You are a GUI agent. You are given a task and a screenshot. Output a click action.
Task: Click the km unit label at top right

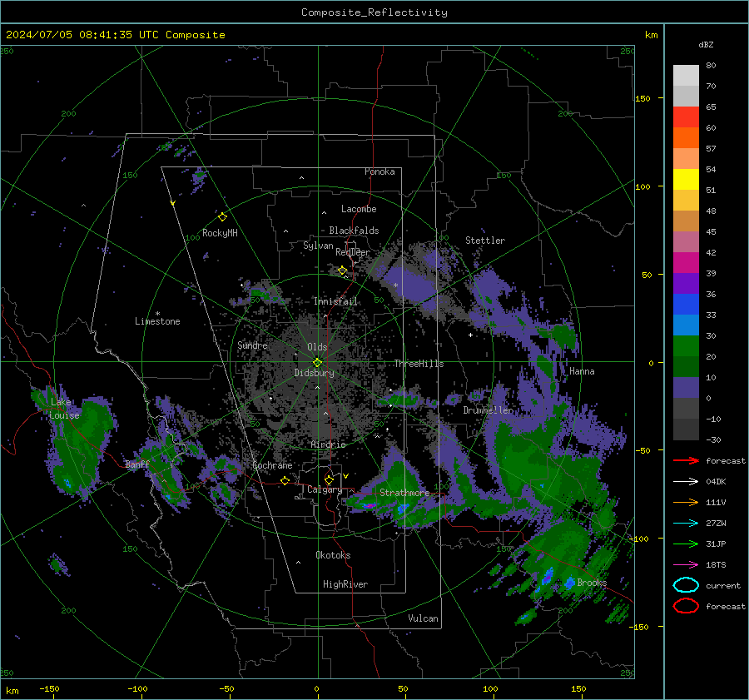coord(651,35)
